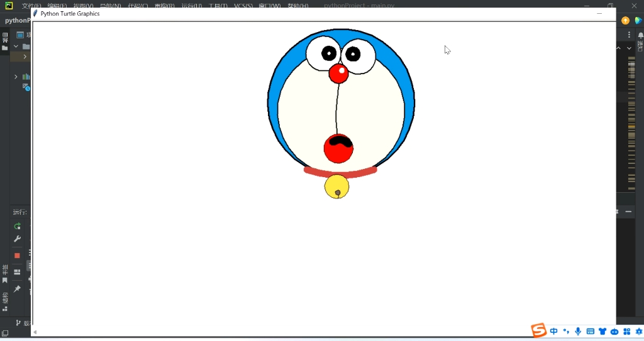644x341 pixels.
Task: Open the 文件(F) menu in PyCharm
Action: coord(31,6)
